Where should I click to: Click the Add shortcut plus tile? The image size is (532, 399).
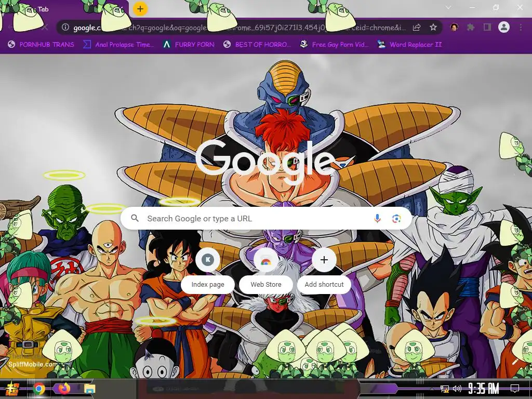[324, 270]
